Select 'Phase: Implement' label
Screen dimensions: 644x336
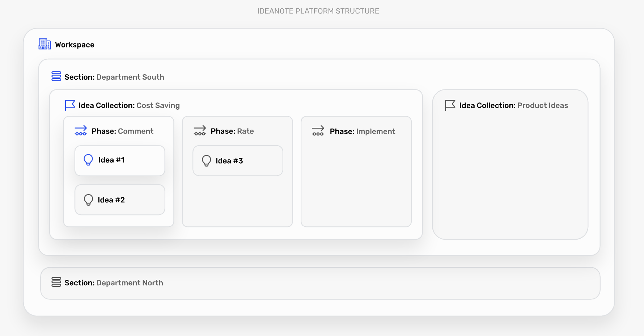(x=363, y=131)
